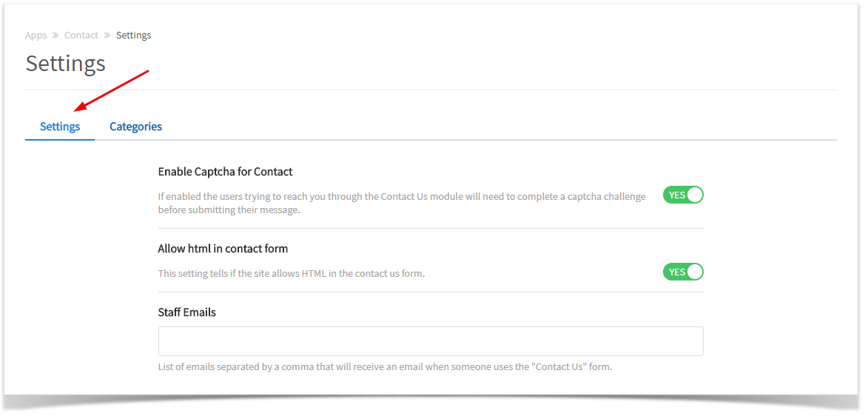
Task: Open the Apps breadcrumb link
Action: coord(36,36)
